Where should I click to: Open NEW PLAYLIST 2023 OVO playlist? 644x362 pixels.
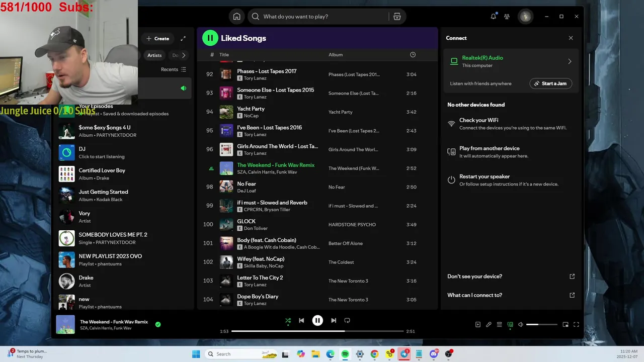123,259
